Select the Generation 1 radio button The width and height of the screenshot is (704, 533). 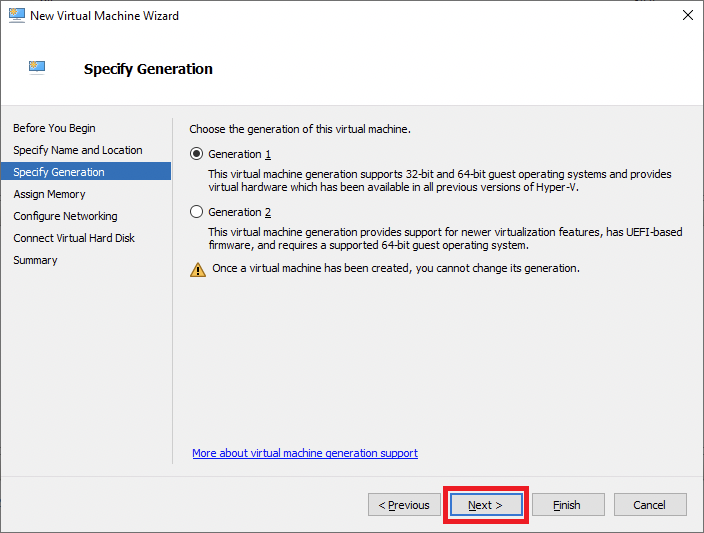pos(197,154)
